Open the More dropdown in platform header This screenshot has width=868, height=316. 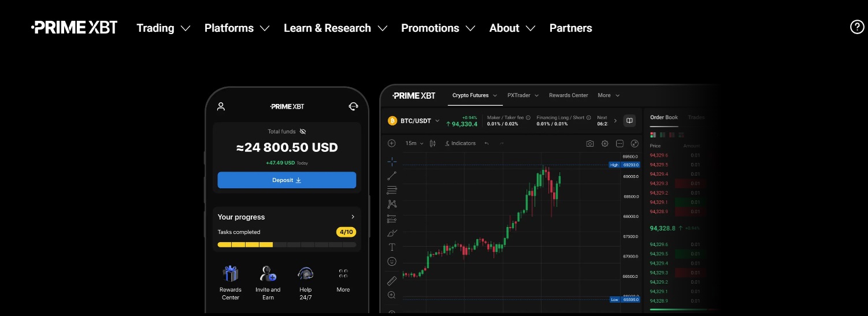click(609, 95)
